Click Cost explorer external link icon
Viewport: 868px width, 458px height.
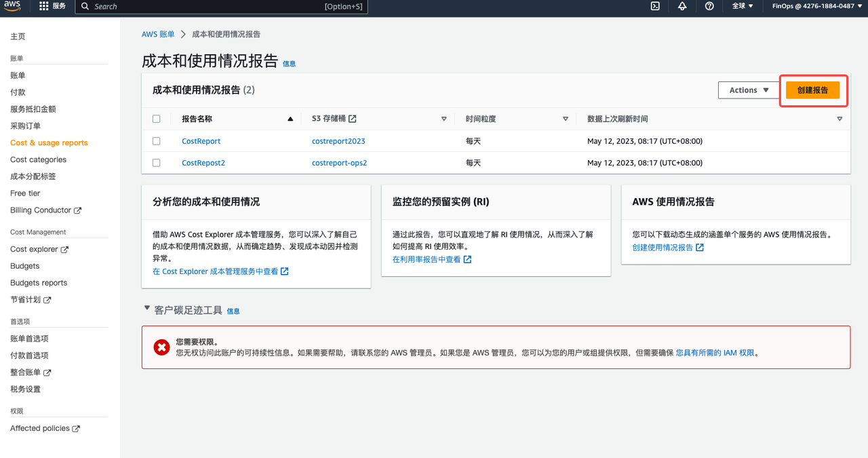point(64,250)
